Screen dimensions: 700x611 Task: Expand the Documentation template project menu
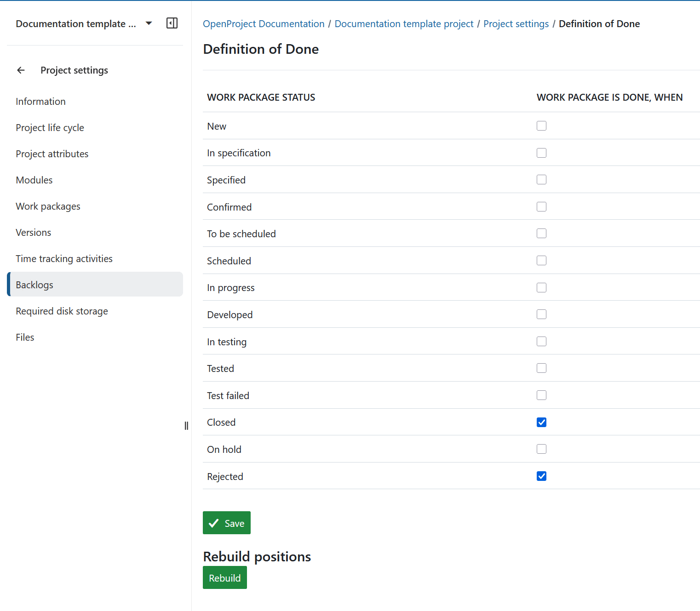point(148,23)
